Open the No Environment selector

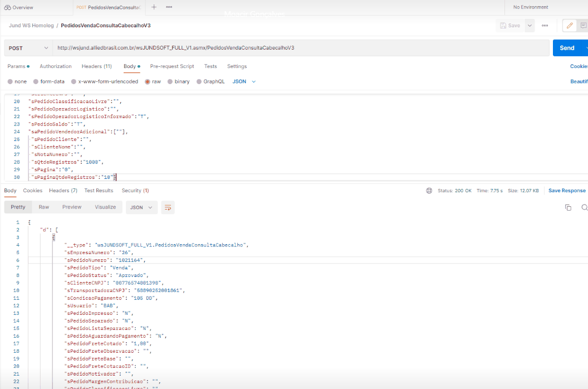[546, 7]
